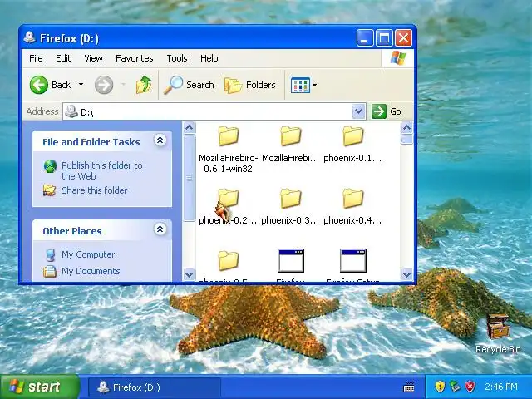Screen dimensions: 532x399
Task: Open the View menu
Action: tap(93, 58)
